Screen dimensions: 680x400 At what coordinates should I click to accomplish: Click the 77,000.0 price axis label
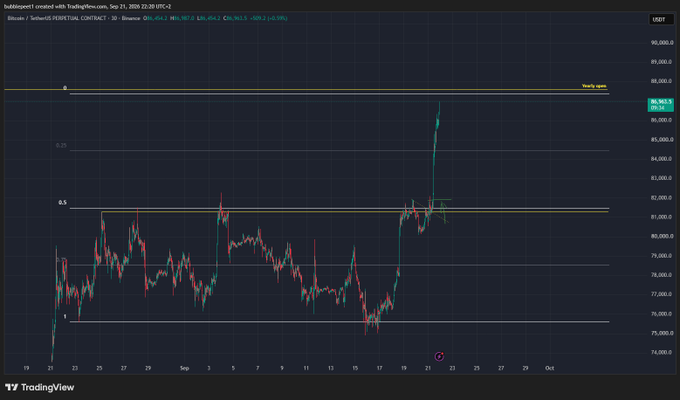click(x=662, y=295)
